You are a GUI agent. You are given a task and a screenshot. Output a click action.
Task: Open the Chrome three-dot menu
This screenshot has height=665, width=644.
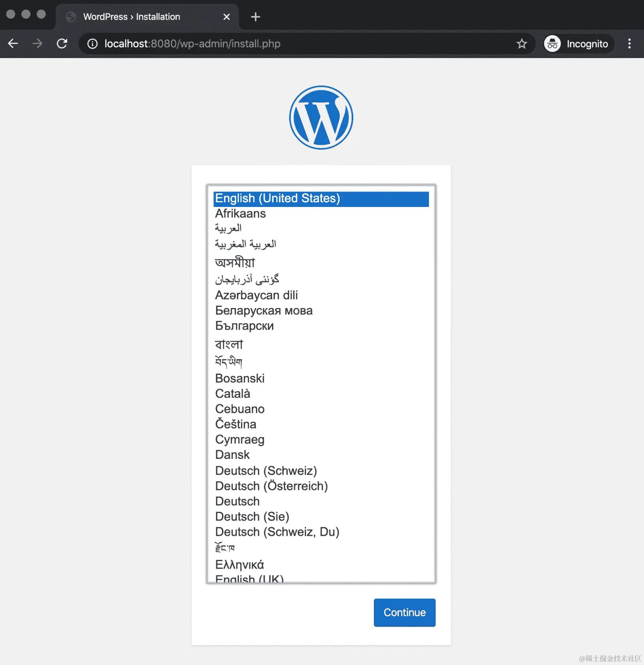tap(629, 44)
